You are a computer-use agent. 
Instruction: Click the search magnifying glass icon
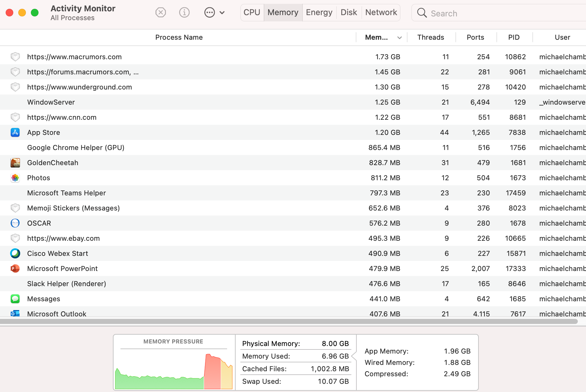422,13
